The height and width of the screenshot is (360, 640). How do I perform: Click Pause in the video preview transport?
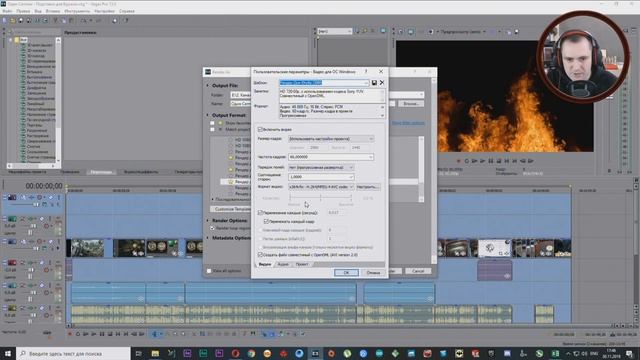(x=491, y=161)
